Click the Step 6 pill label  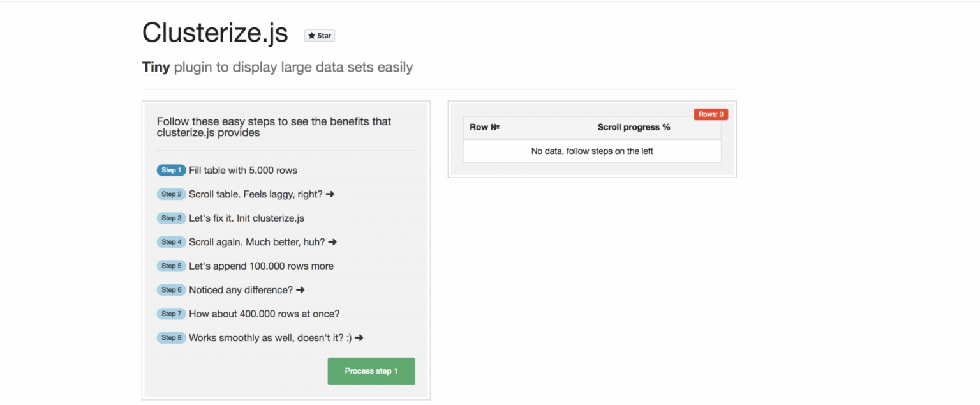[171, 289]
